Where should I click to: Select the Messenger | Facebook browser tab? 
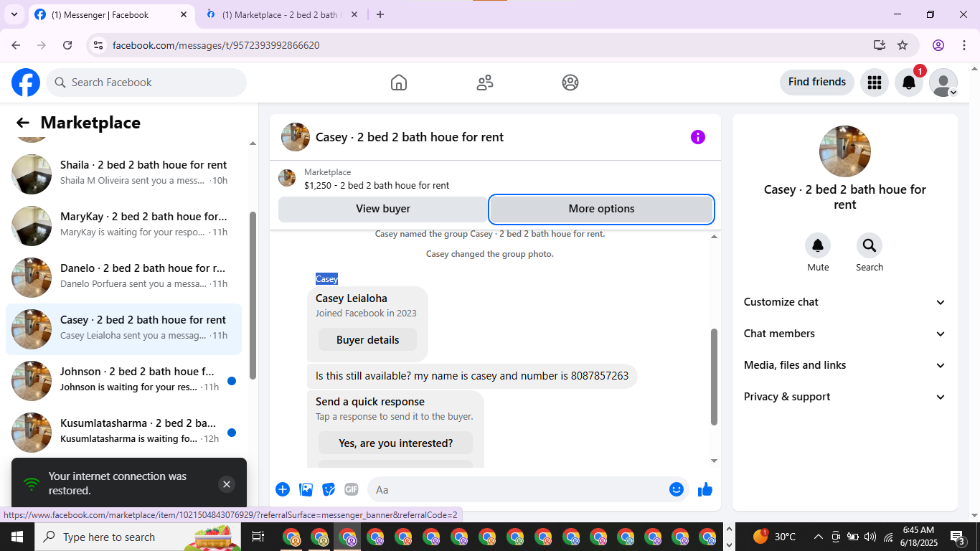point(111,14)
